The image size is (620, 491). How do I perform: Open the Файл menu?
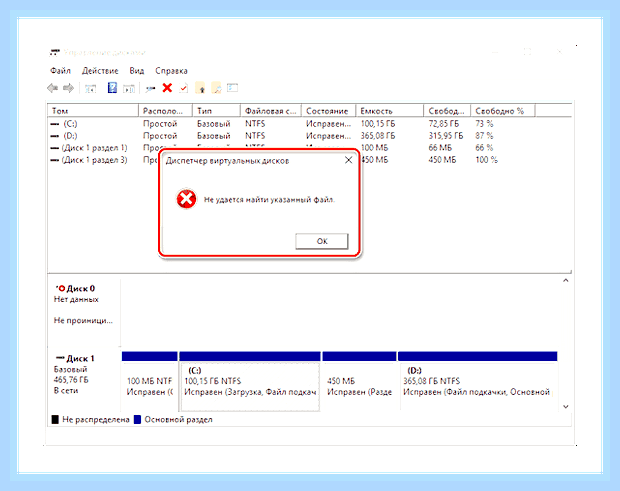click(x=60, y=71)
